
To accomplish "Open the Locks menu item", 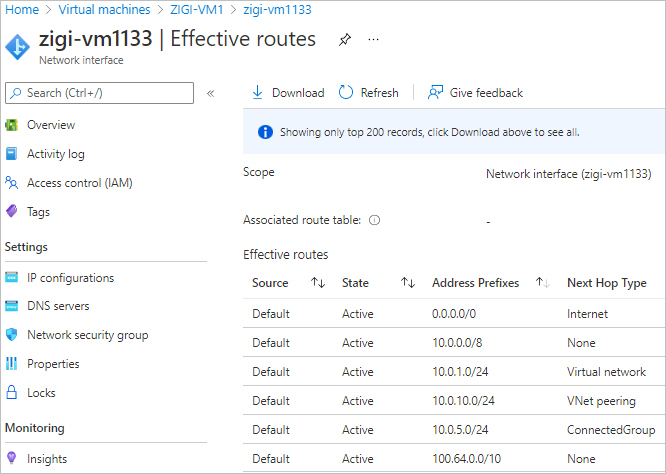I will point(41,393).
